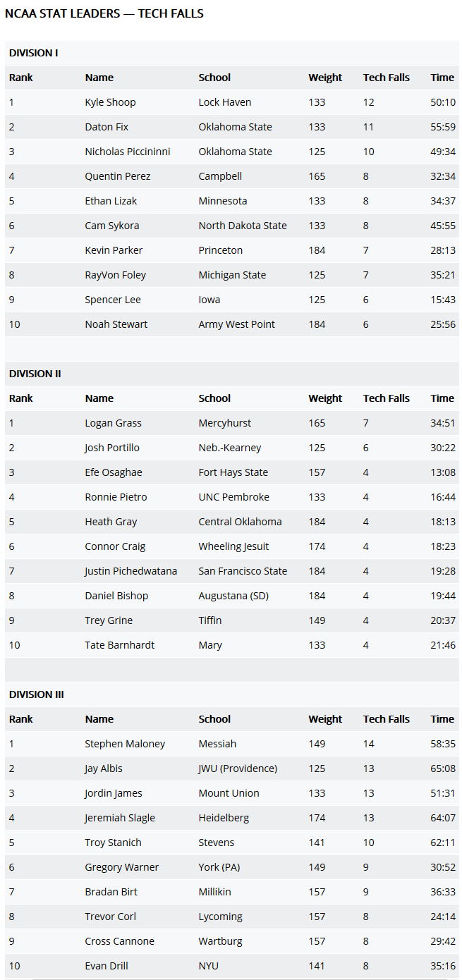Click the Time column header in Division II
Screen dimensions: 462x980
coord(442,398)
